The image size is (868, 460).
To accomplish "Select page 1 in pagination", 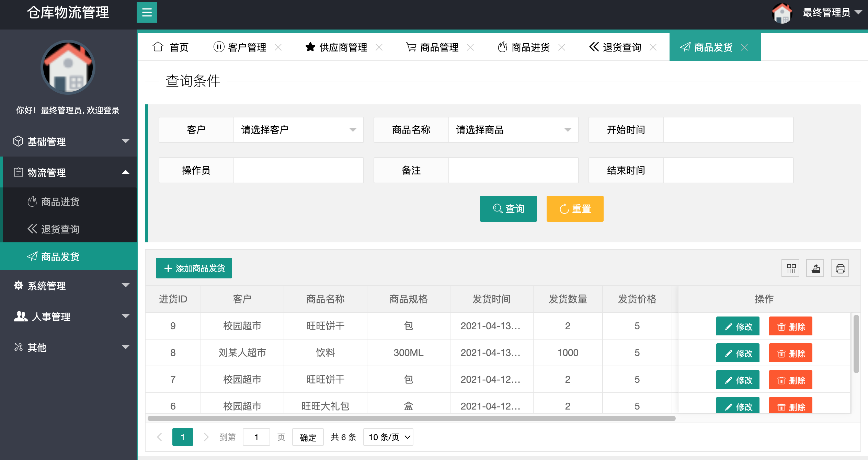I will point(183,437).
